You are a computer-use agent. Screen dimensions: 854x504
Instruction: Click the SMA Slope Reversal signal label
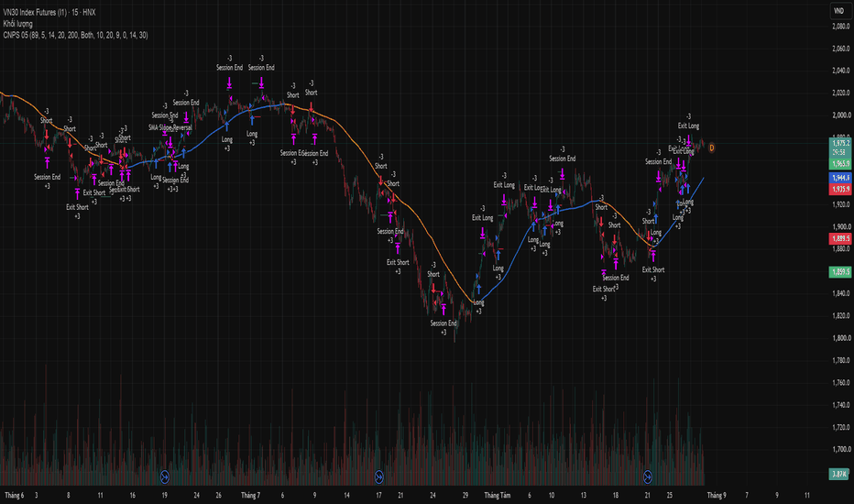(x=170, y=127)
